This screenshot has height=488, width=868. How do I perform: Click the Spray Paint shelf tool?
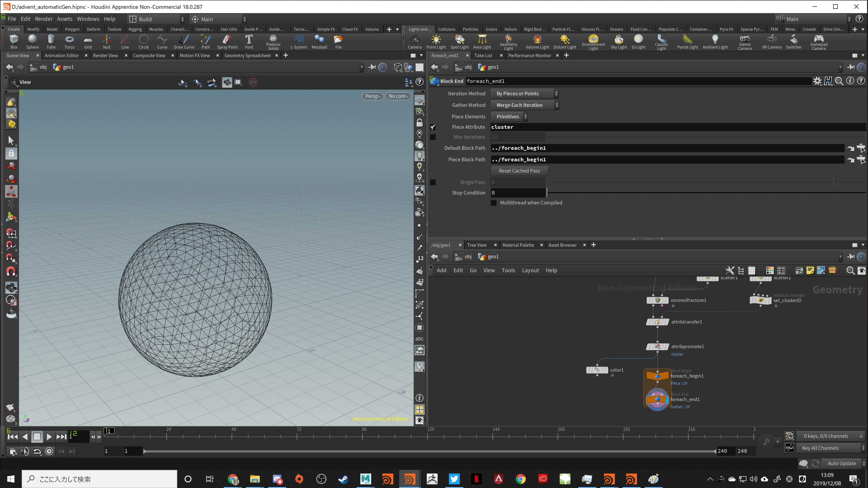click(227, 42)
